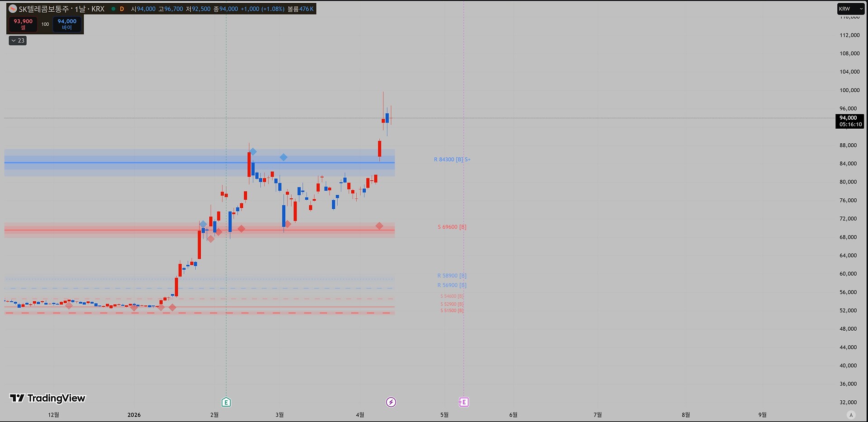Select the solid red 69600 support line
The image size is (868, 422).
click(199, 230)
